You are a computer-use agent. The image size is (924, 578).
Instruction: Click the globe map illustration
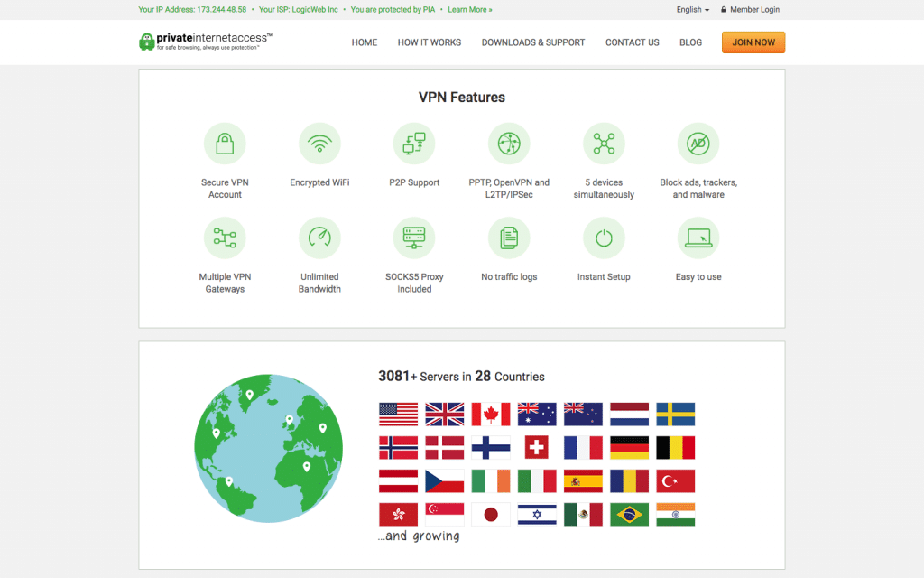pyautogui.click(x=269, y=448)
